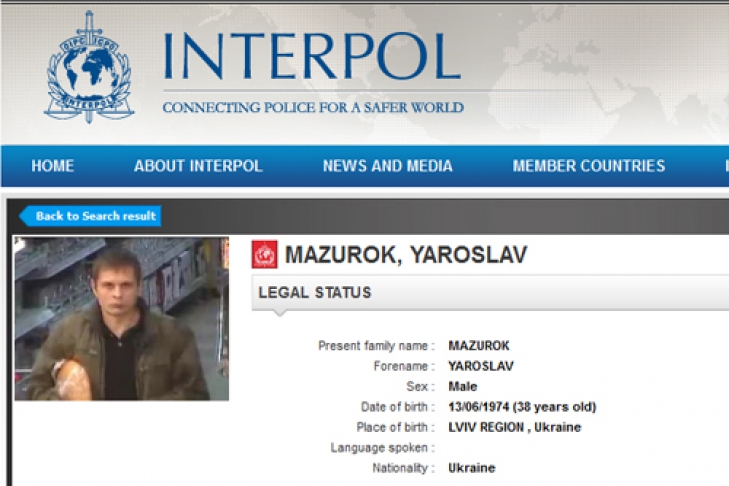Open the MEMBER COUNTRIES menu

(589, 166)
